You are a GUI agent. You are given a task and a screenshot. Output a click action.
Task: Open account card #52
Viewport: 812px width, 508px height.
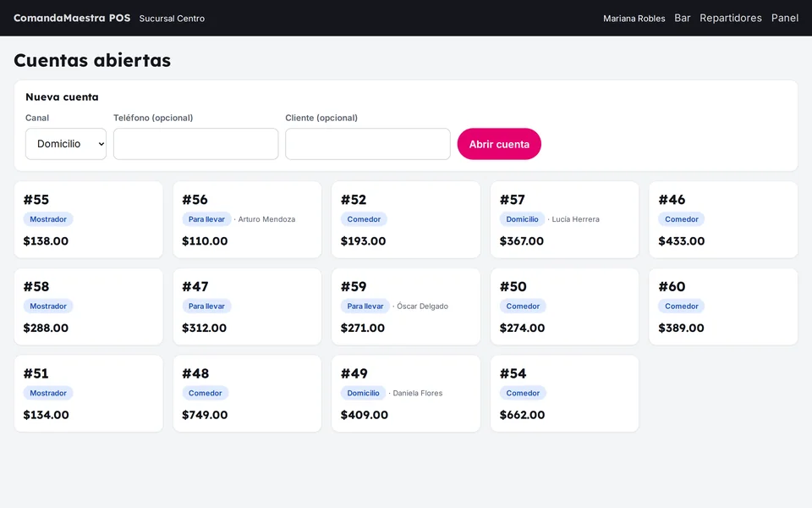pyautogui.click(x=406, y=220)
